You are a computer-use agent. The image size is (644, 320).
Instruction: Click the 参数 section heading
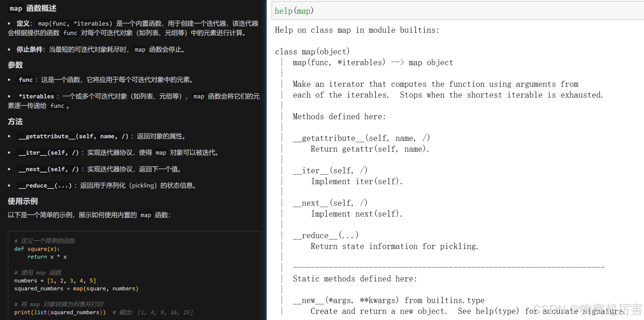(x=15, y=64)
